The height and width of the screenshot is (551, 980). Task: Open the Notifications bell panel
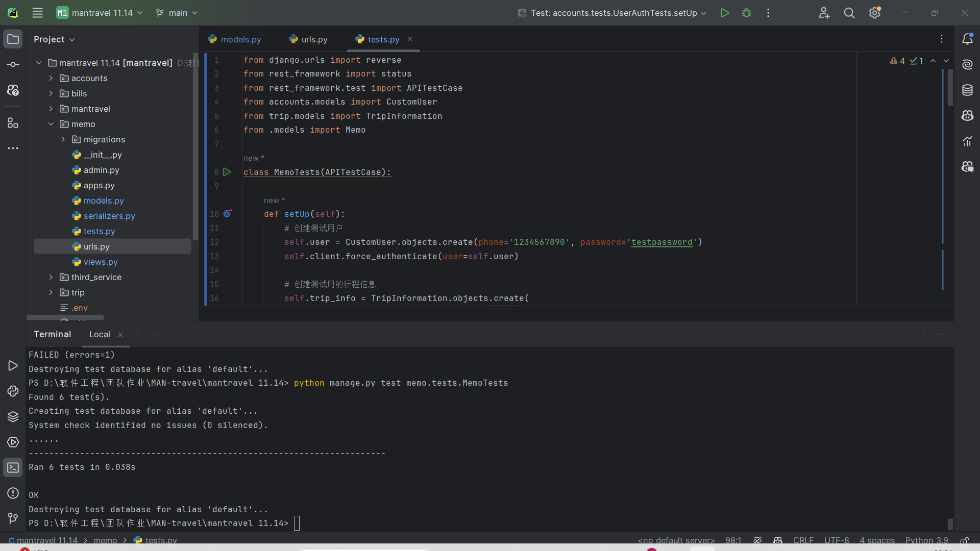click(967, 39)
